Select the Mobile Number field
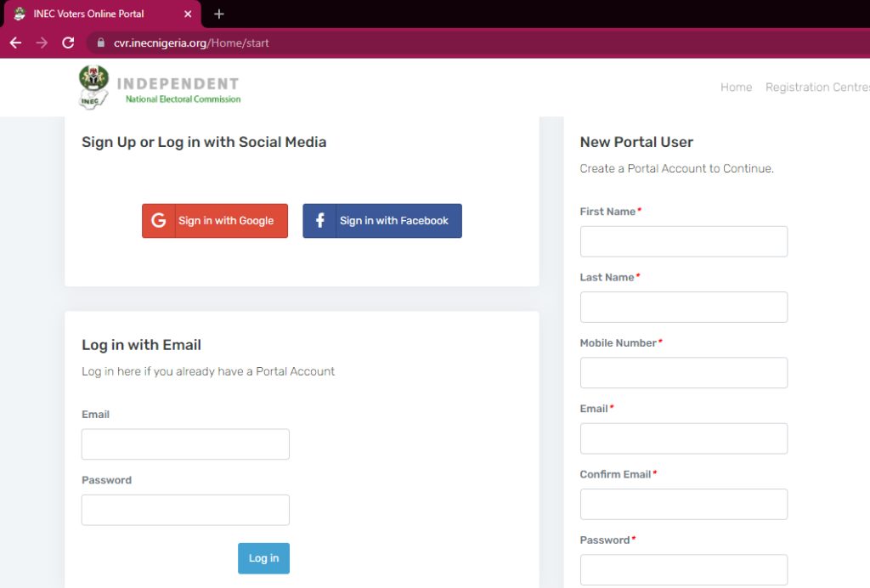This screenshot has height=588, width=870. pyautogui.click(x=683, y=373)
